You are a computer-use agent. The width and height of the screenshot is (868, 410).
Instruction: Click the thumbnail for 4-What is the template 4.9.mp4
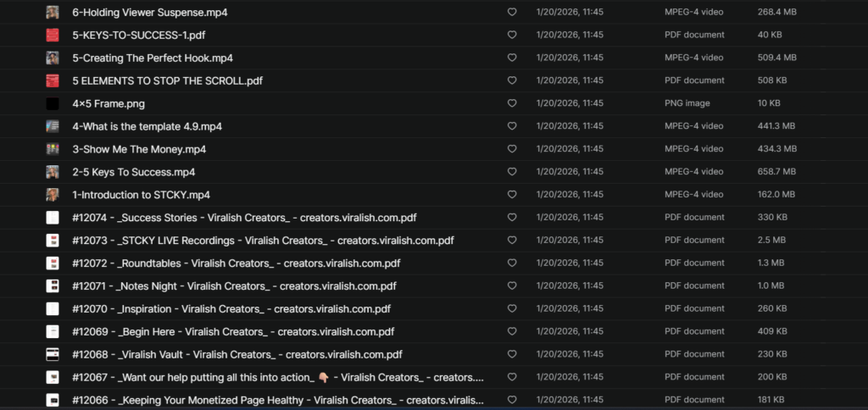coord(53,126)
